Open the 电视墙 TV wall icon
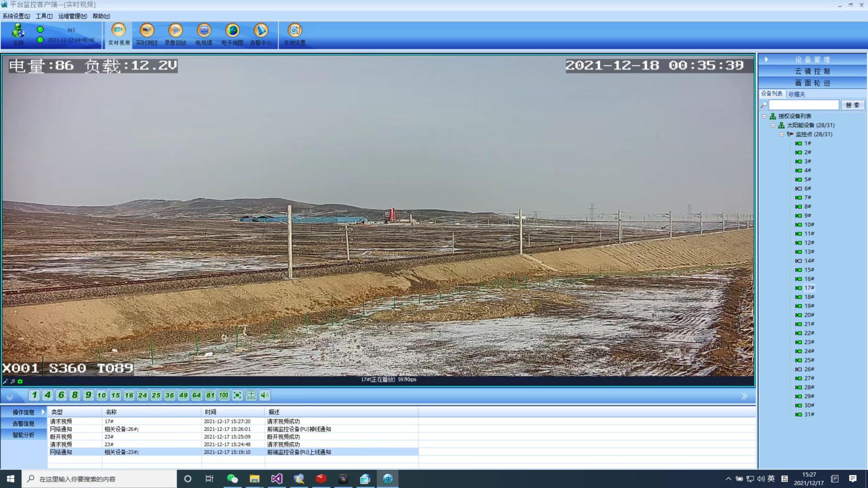The image size is (868, 488). pyautogui.click(x=204, y=31)
